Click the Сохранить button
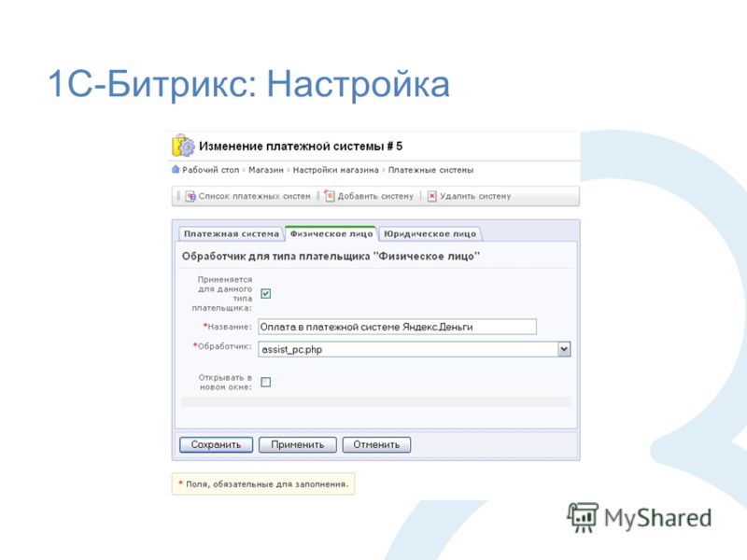The height and width of the screenshot is (560, 747). (x=216, y=445)
